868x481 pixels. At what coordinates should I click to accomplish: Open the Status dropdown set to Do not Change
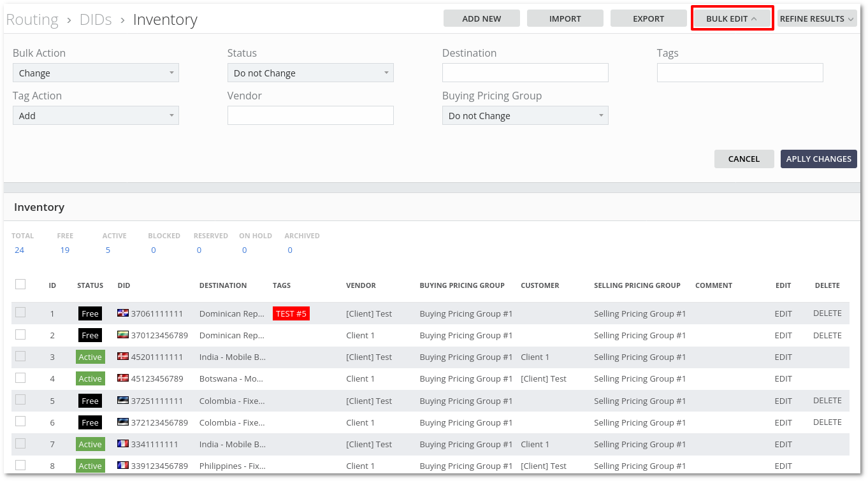point(310,73)
